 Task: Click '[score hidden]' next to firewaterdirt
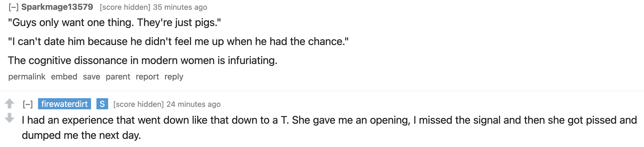click(x=139, y=104)
